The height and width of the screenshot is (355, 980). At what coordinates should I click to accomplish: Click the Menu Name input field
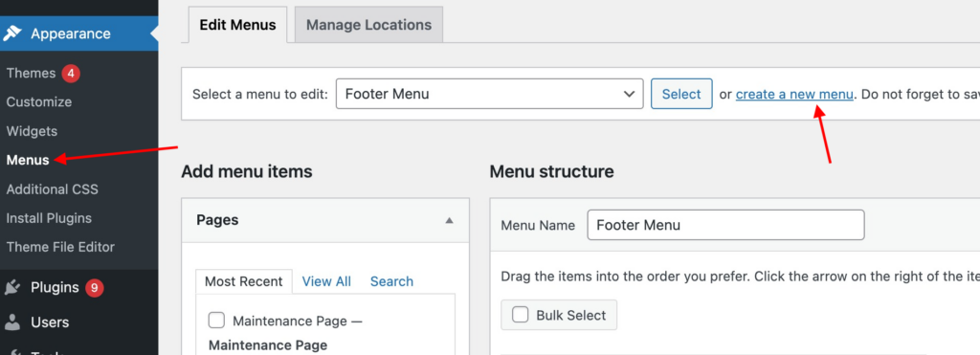(725, 225)
